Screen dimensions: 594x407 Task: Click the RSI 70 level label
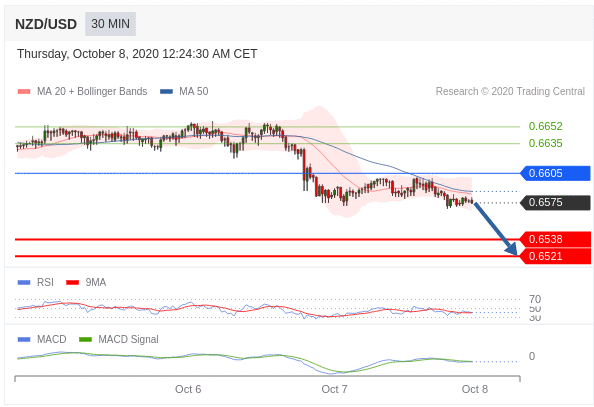(x=535, y=299)
